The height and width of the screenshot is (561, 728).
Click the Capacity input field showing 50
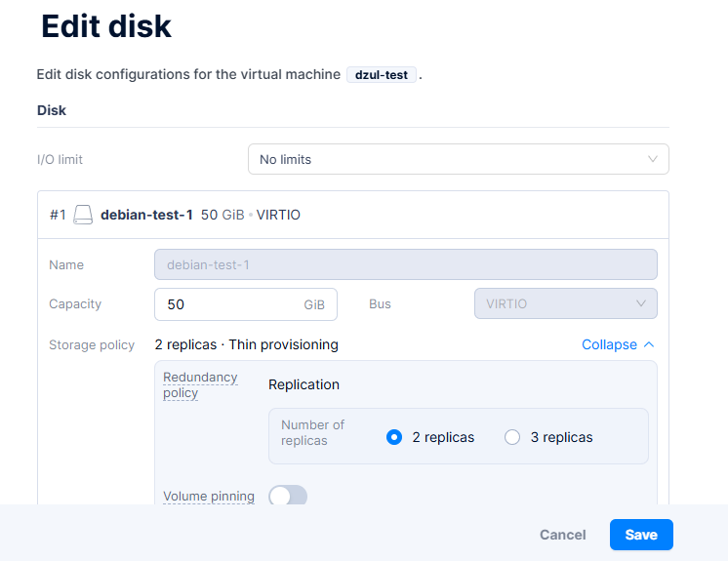tap(229, 304)
